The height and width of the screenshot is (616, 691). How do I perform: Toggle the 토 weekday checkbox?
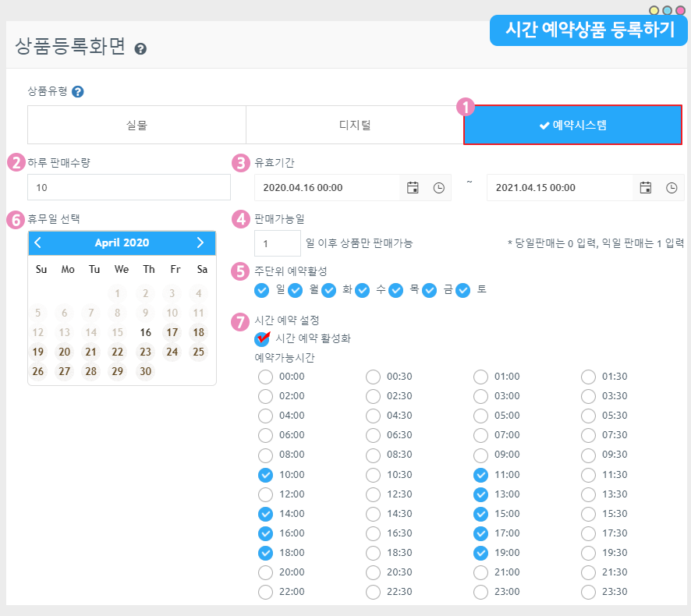click(x=463, y=290)
